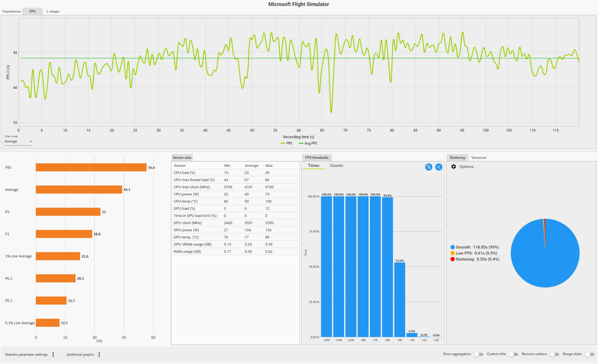The image size is (598, 364).
Task: Click the Sensor column header
Action: [180, 166]
